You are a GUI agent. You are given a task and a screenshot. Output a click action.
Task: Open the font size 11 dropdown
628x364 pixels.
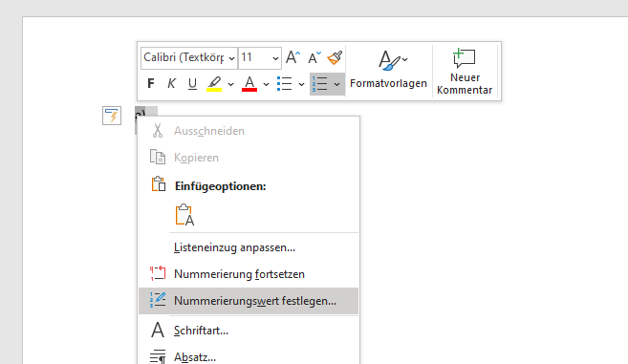click(260, 58)
